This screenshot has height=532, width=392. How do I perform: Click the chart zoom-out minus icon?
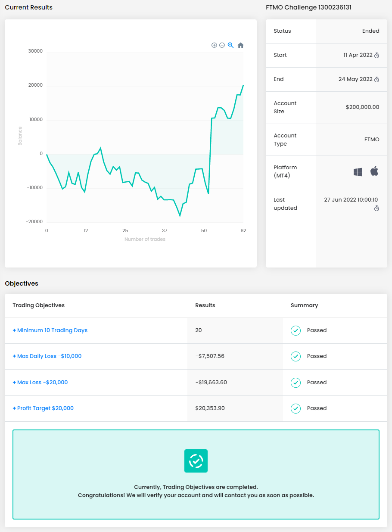tap(222, 45)
